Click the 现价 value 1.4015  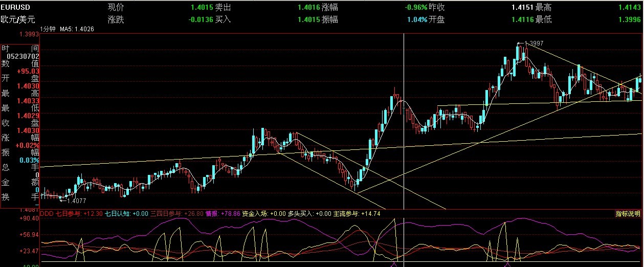pyautogui.click(x=201, y=8)
